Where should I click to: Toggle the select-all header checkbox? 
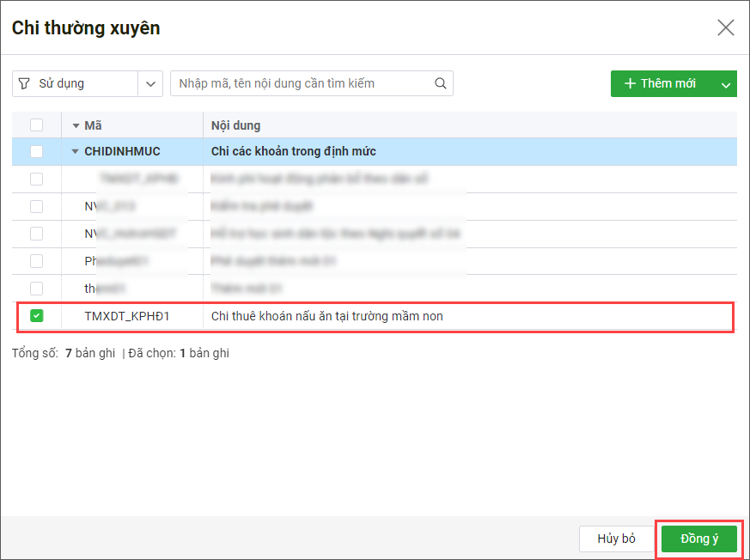point(36,125)
